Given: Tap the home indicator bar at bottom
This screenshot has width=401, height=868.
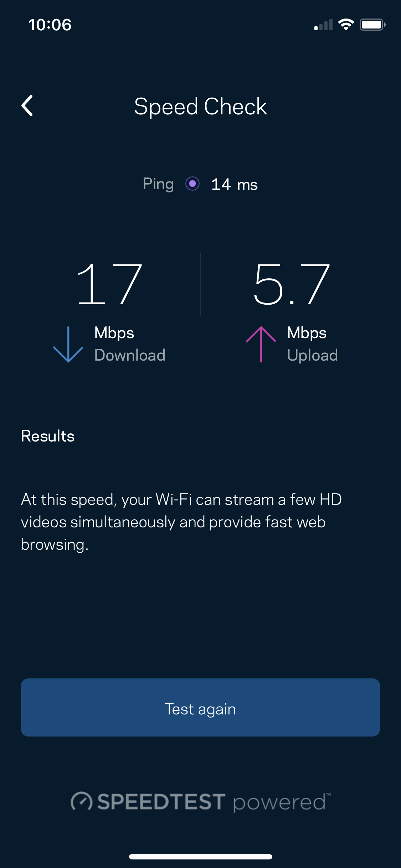Looking at the screenshot, I should [x=201, y=857].
